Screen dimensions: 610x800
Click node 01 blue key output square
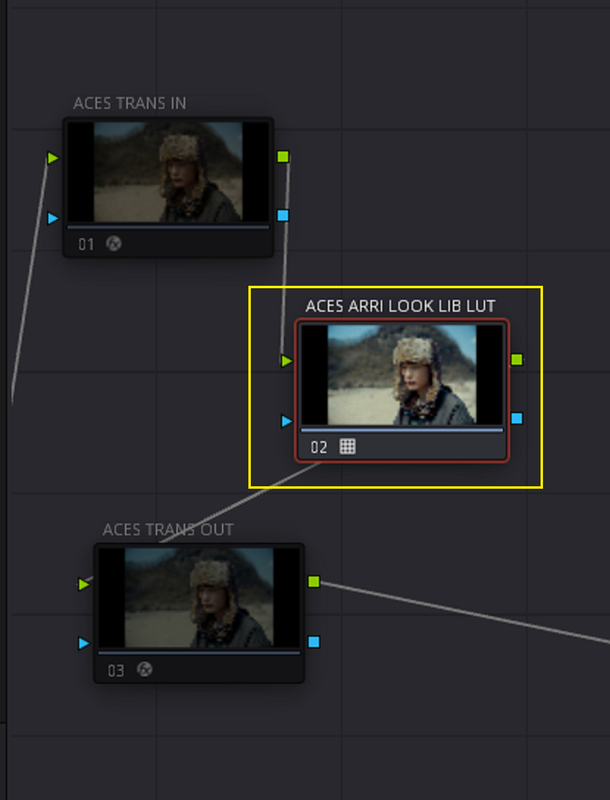pyautogui.click(x=283, y=215)
